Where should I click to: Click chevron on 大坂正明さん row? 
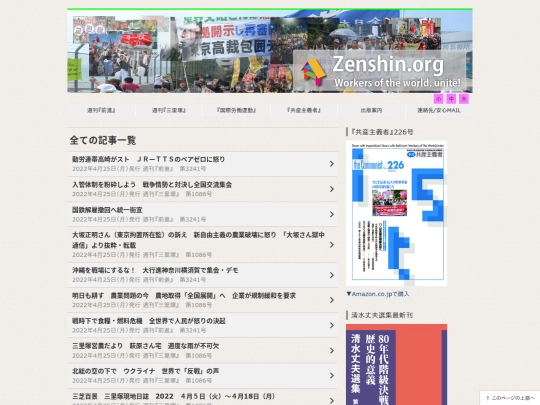click(332, 245)
